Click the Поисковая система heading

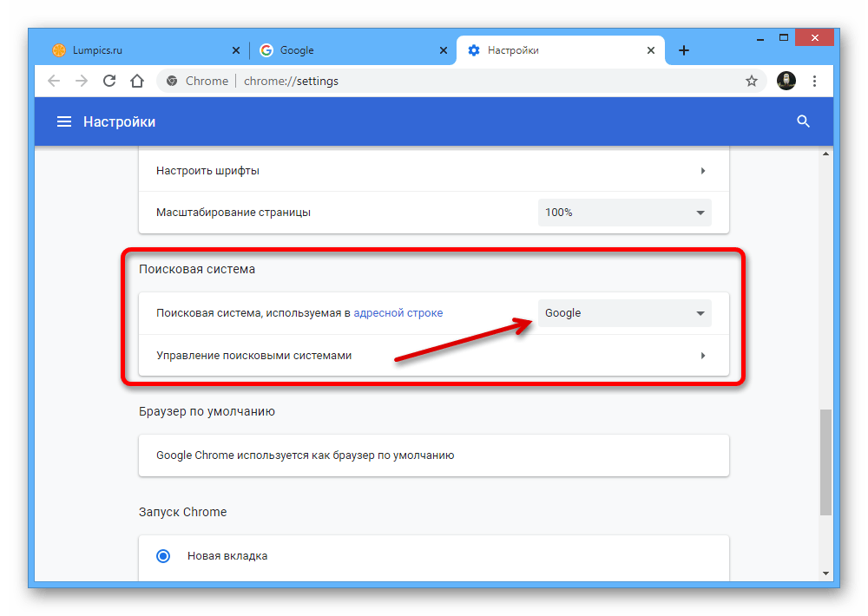coord(197,269)
